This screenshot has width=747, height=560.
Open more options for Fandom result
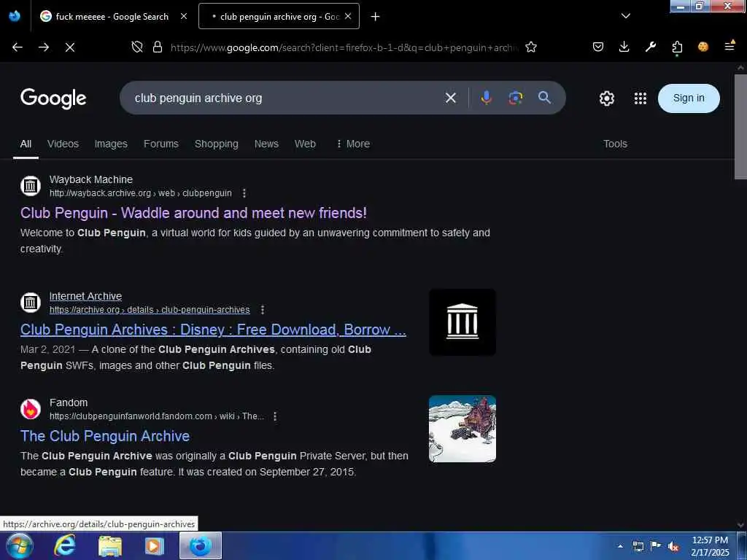coord(275,416)
